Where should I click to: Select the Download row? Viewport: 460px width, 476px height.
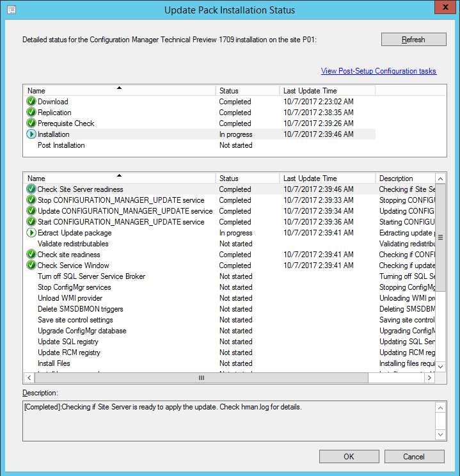(x=200, y=101)
